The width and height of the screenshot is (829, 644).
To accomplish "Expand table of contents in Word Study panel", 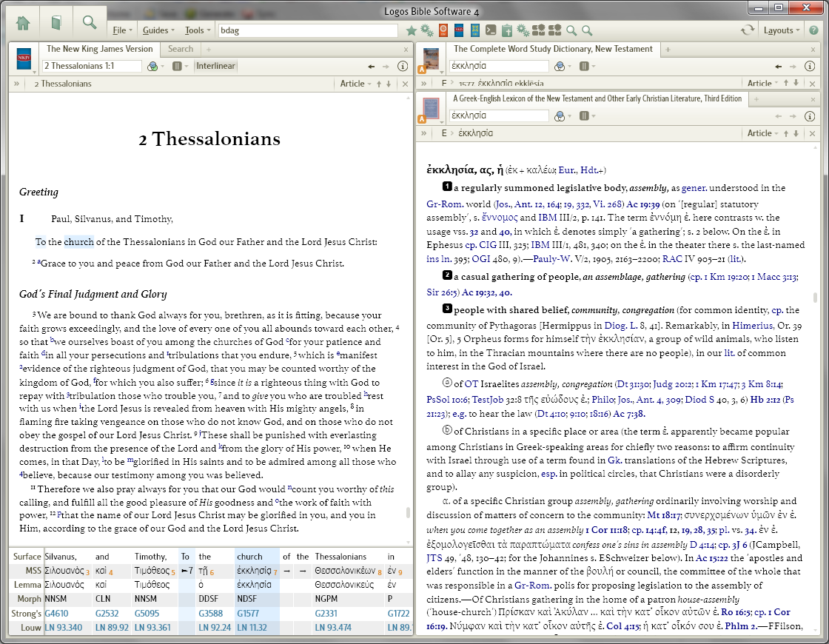I will pyautogui.click(x=424, y=83).
